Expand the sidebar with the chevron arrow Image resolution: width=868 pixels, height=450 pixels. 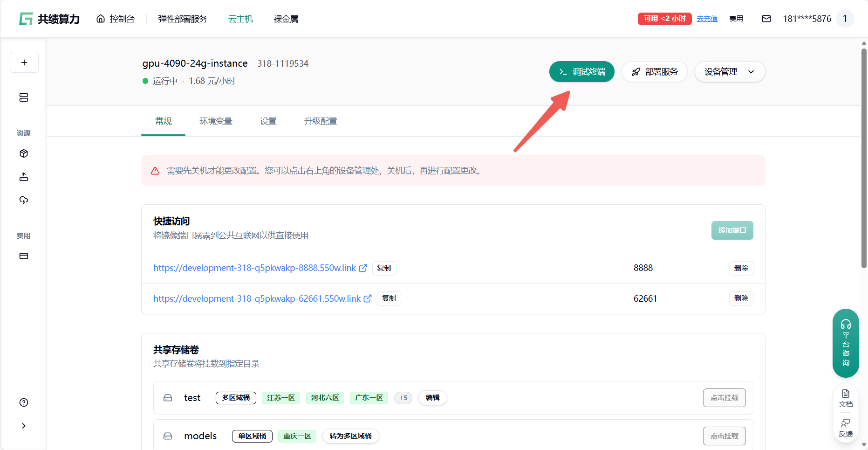coord(24,426)
